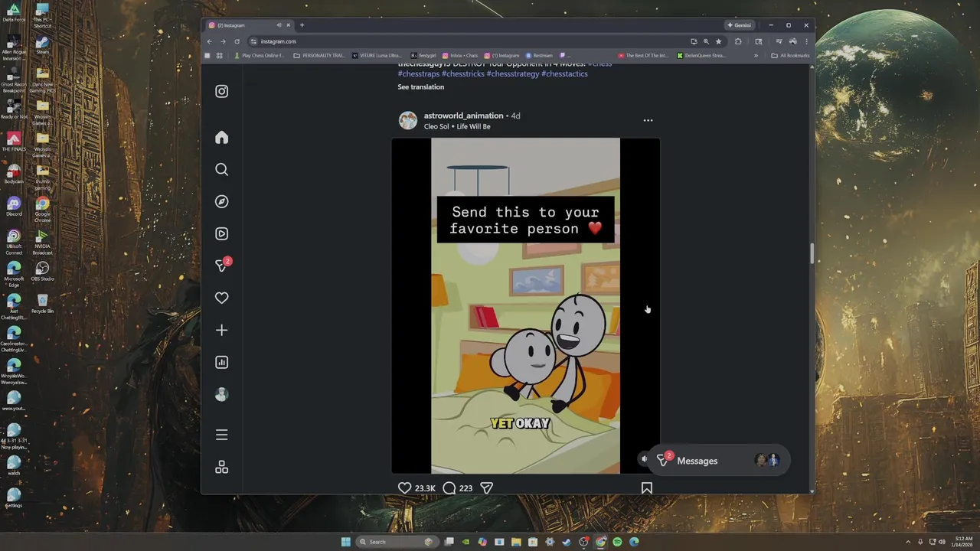The height and width of the screenshot is (551, 980).
Task: Click the page vertical scrollbar thumb
Action: [x=812, y=253]
